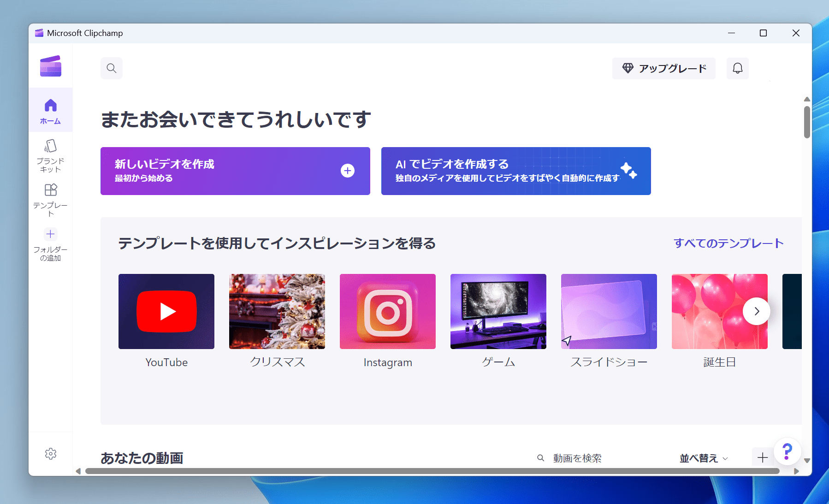Image resolution: width=829 pixels, height=504 pixels.
Task: Select the Instagram template thumbnail
Action: click(388, 311)
